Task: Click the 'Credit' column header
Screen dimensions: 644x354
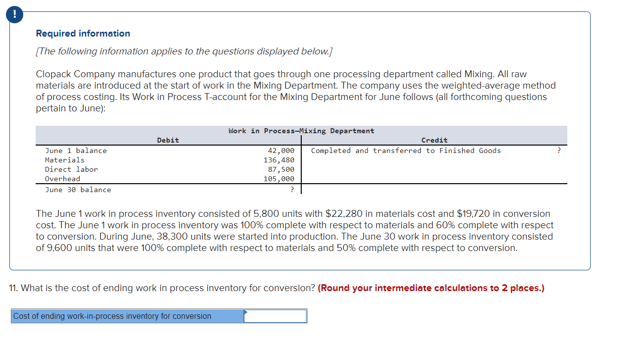Action: point(434,140)
